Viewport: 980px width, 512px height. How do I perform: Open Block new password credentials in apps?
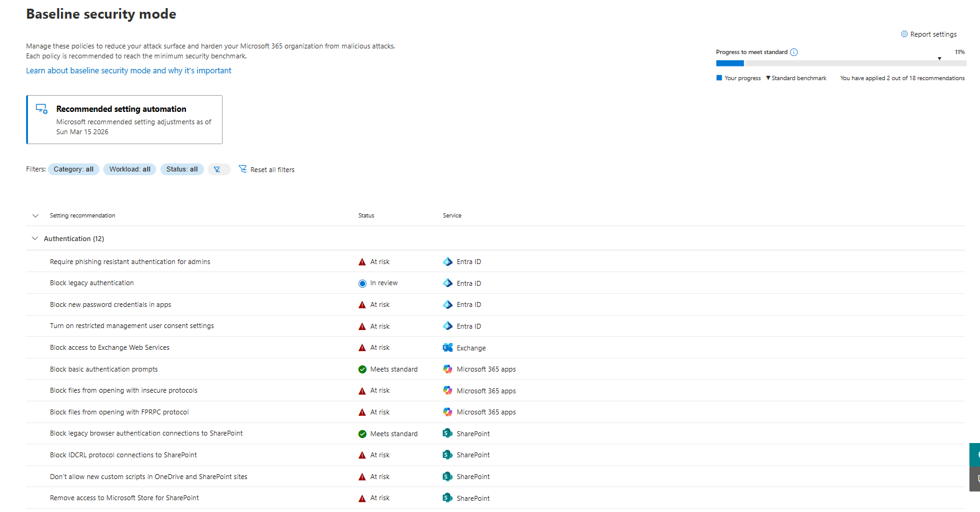pos(111,304)
